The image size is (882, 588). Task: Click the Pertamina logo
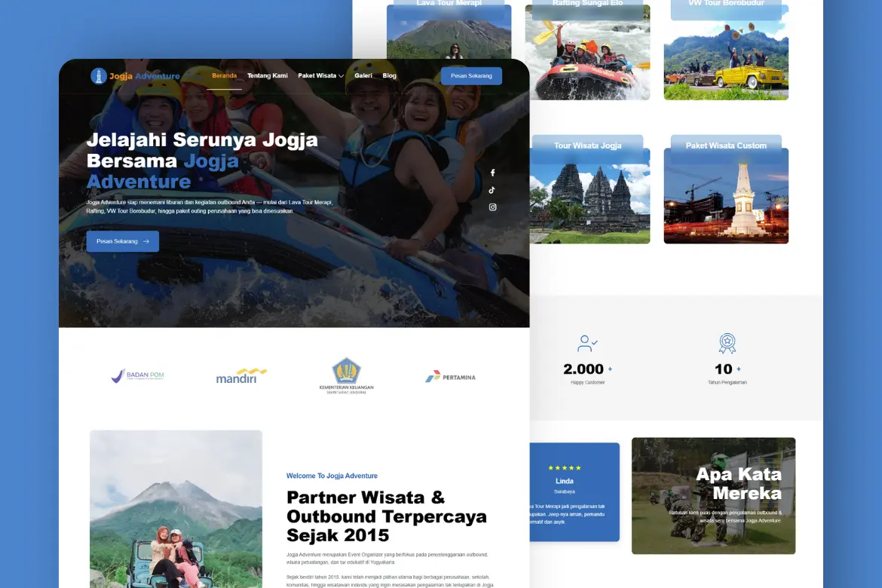coord(450,376)
